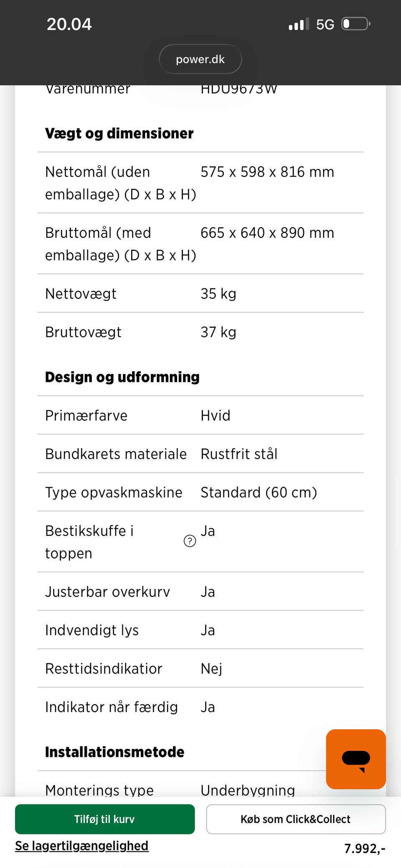Tap the 20.04 clock in status bar
This screenshot has width=401, height=868.
(69, 24)
